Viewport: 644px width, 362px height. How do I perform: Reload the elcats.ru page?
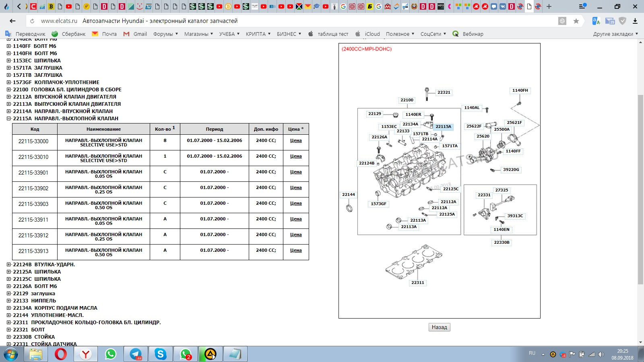[x=32, y=21]
